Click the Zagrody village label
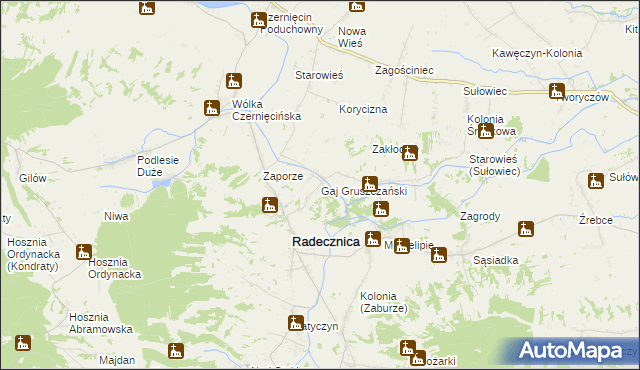This screenshot has height=370, width=640. point(480,216)
